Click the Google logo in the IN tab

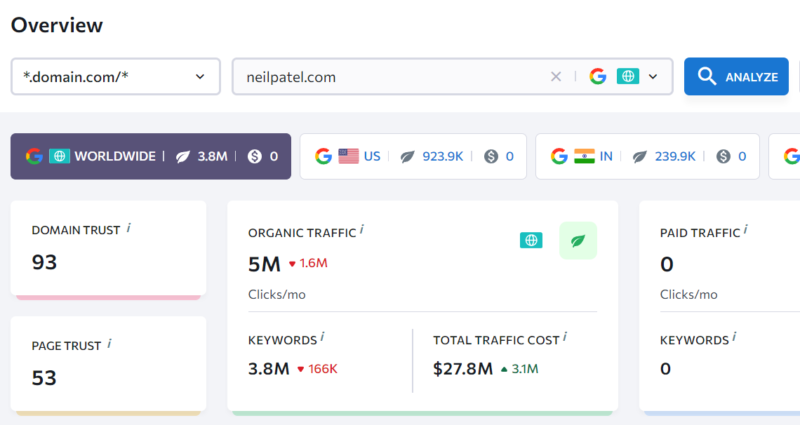pos(559,156)
